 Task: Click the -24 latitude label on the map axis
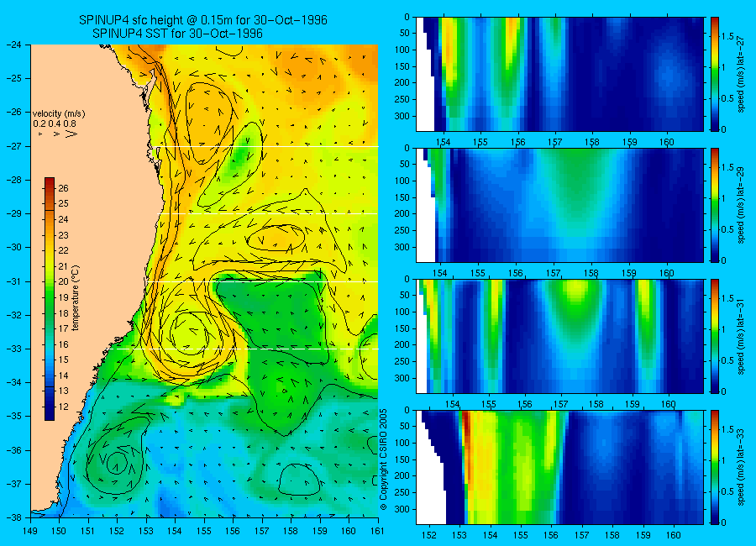[x=15, y=45]
